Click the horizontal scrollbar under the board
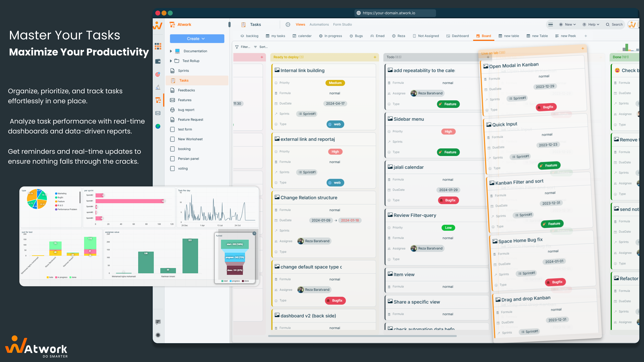 [362, 336]
